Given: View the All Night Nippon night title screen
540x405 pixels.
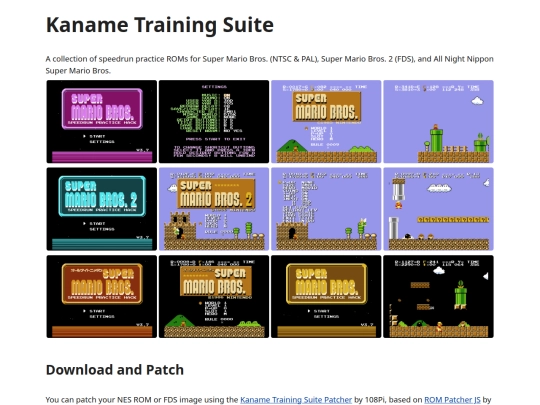Looking at the screenshot, I should 214,297.
